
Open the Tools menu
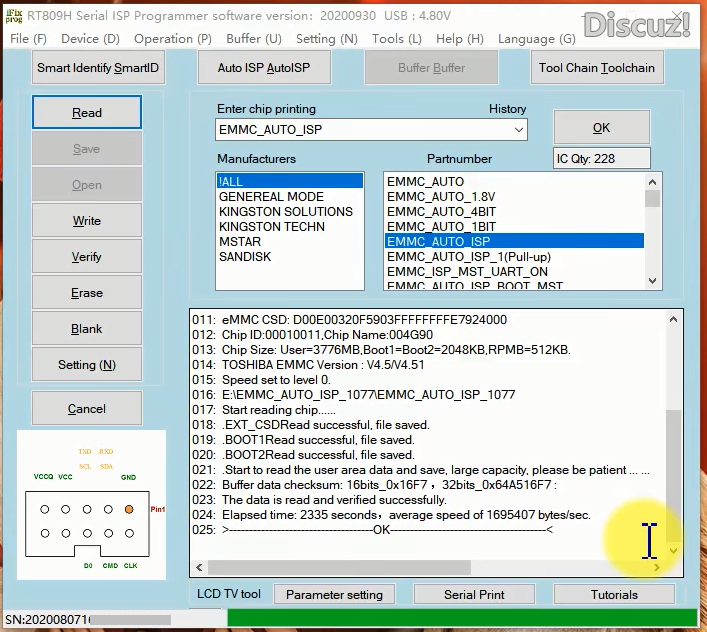(x=396, y=38)
